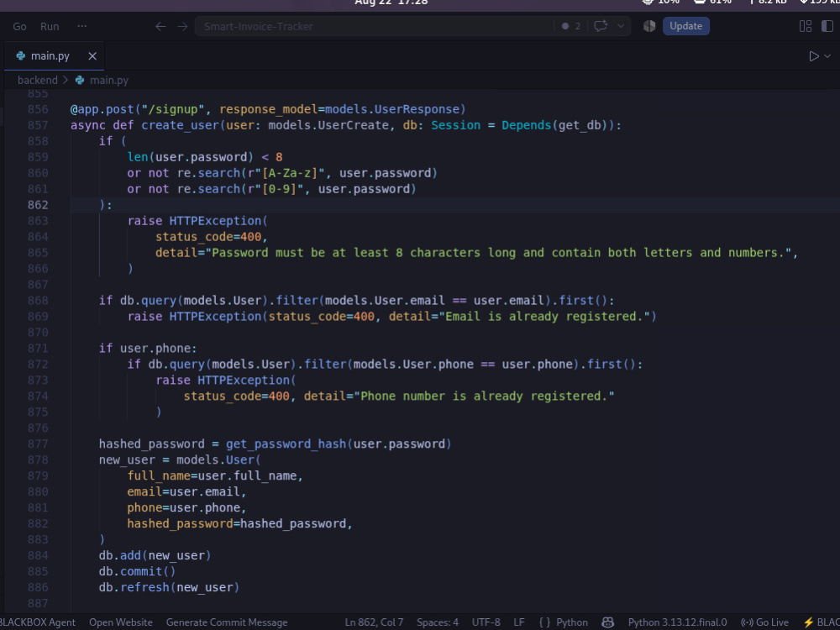Toggle the secondary sidebar panel icon
The width and height of the screenshot is (840, 630).
(827, 26)
